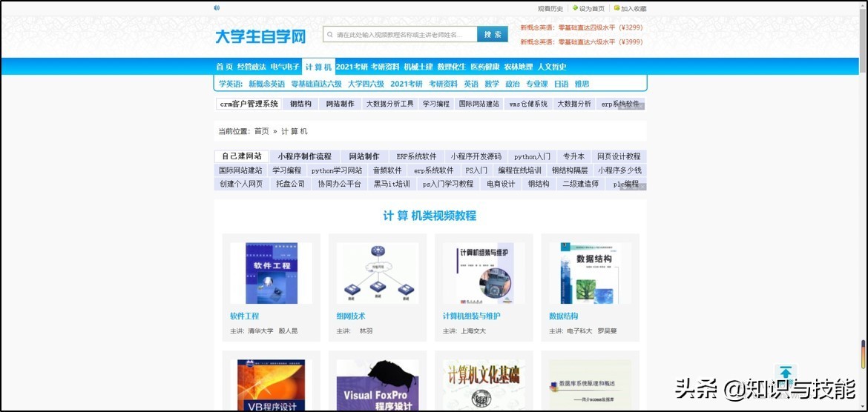Image resolution: width=868 pixels, height=412 pixels.
Task: Click the 小程序多少钱 tag
Action: tap(619, 170)
